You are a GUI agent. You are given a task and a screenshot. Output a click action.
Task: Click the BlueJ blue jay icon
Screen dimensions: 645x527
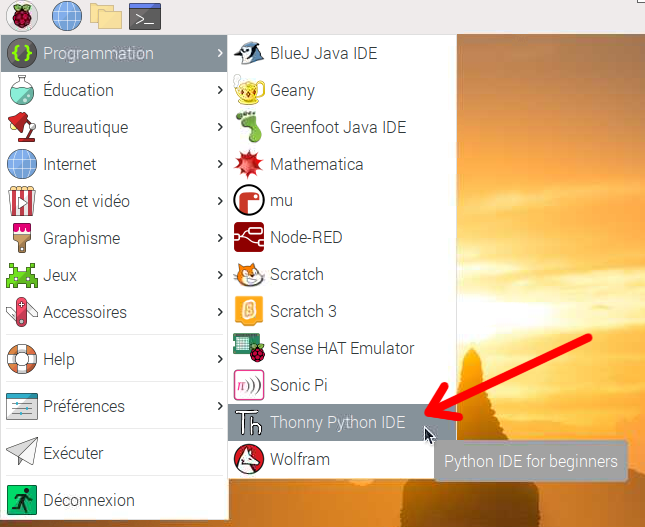click(248, 53)
